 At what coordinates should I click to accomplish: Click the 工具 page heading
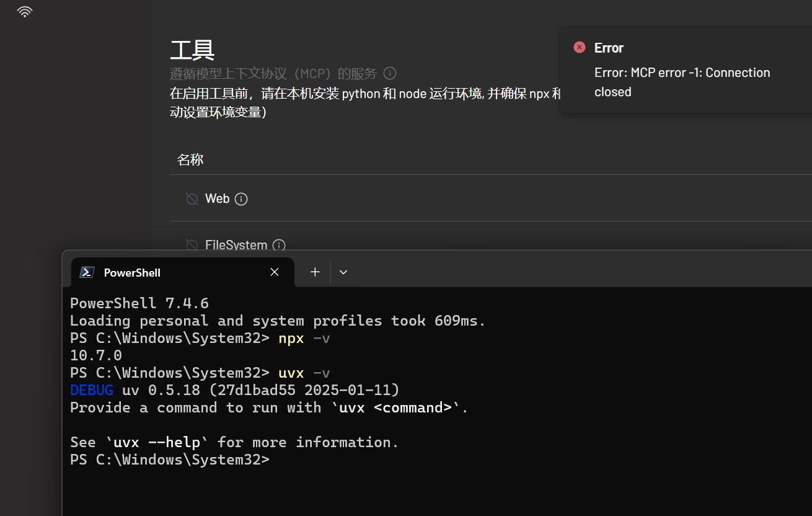pos(192,49)
